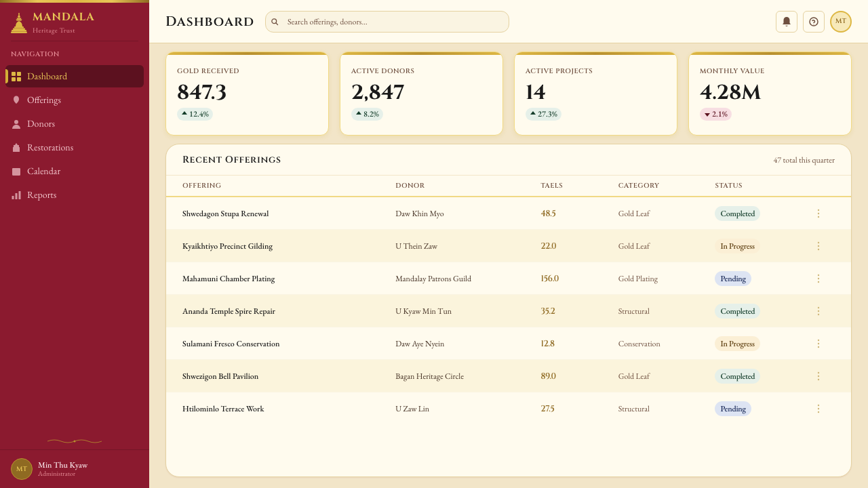The image size is (868, 488).
Task: Open the notifications bell icon
Action: click(787, 22)
